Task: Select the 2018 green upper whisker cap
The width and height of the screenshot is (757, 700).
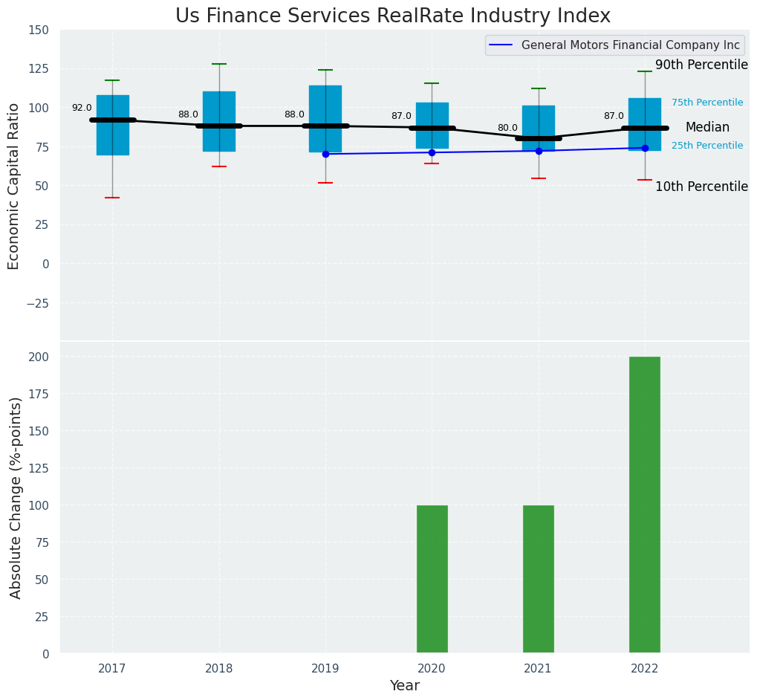Action: click(219, 64)
